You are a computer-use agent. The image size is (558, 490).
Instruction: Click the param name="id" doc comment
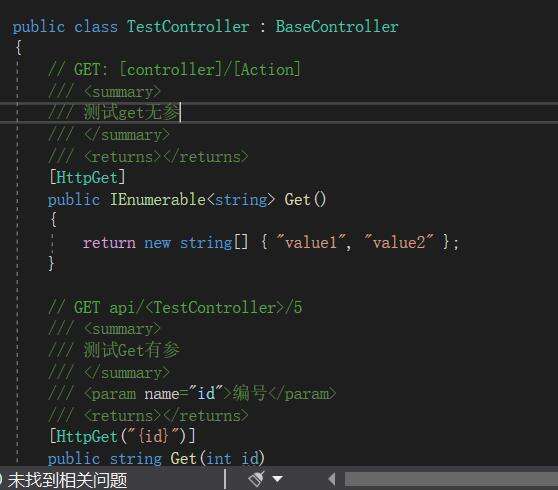(x=192, y=394)
